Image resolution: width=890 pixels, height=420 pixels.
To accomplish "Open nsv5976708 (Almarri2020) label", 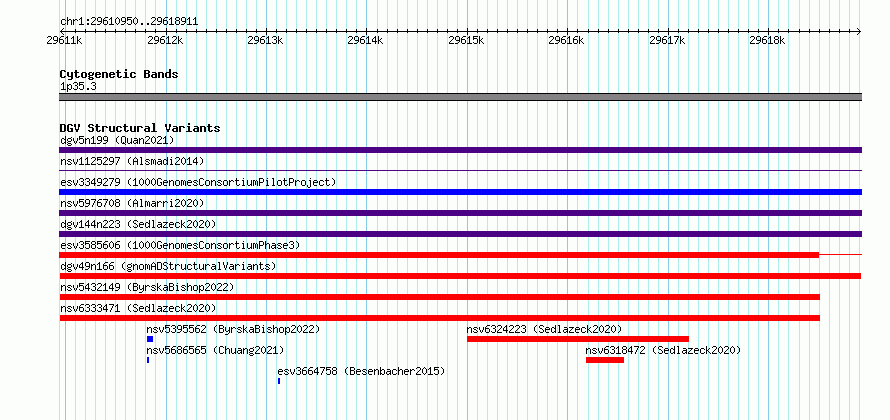I will click(132, 203).
